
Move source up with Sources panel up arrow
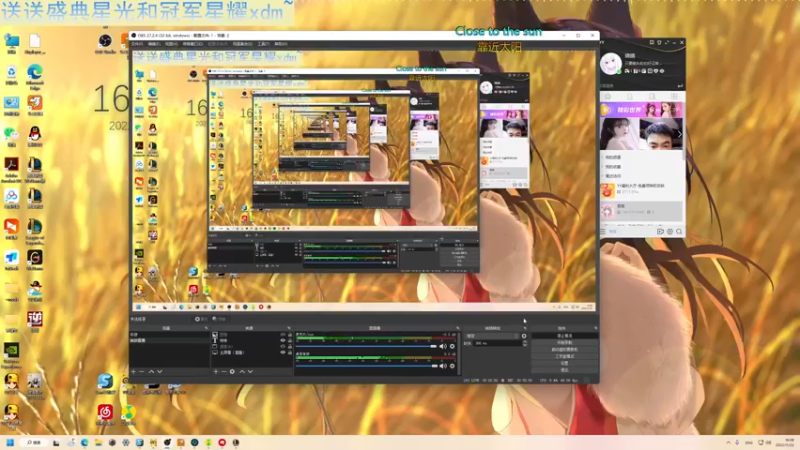242,371
